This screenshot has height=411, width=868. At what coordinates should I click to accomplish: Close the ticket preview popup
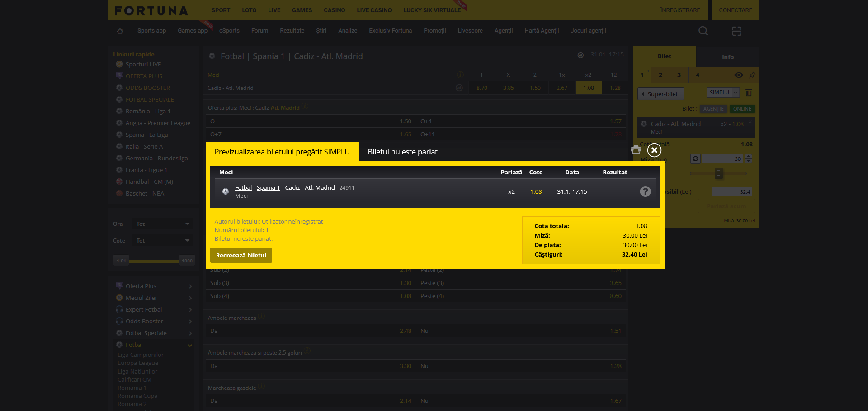654,150
